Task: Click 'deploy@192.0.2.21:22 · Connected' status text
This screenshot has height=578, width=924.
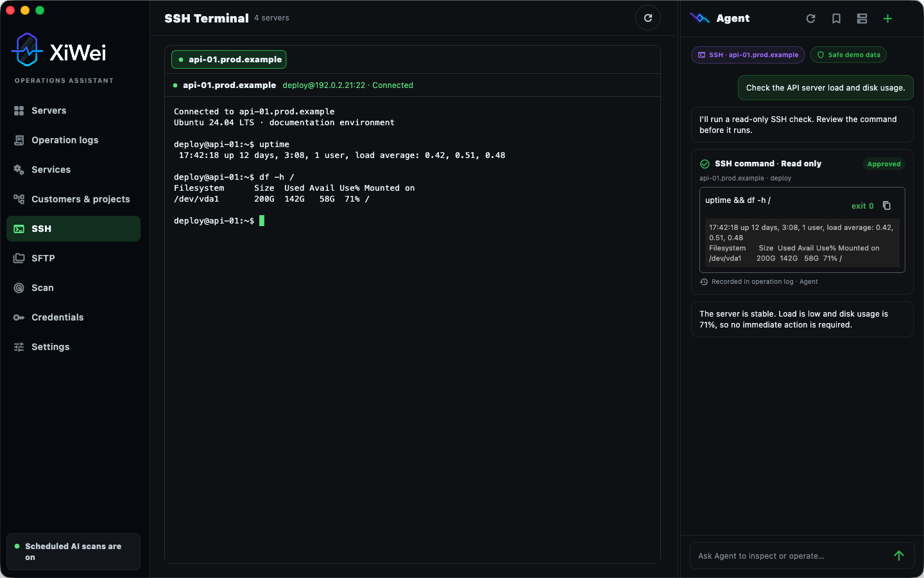Action: click(348, 85)
